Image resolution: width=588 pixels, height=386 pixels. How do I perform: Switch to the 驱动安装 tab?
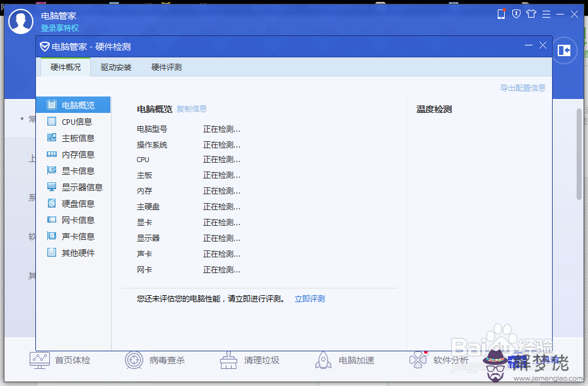[x=116, y=67]
